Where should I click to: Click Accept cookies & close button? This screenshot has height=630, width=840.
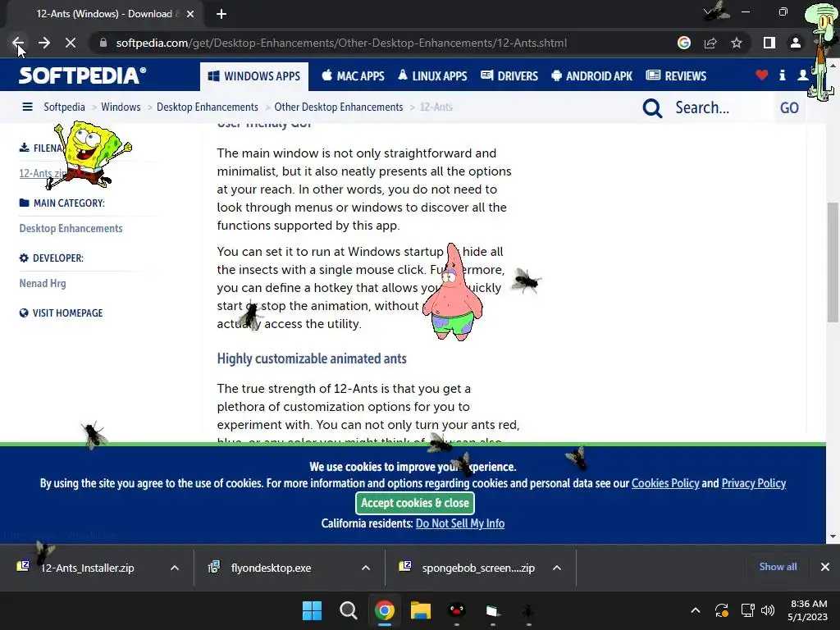coord(414,503)
